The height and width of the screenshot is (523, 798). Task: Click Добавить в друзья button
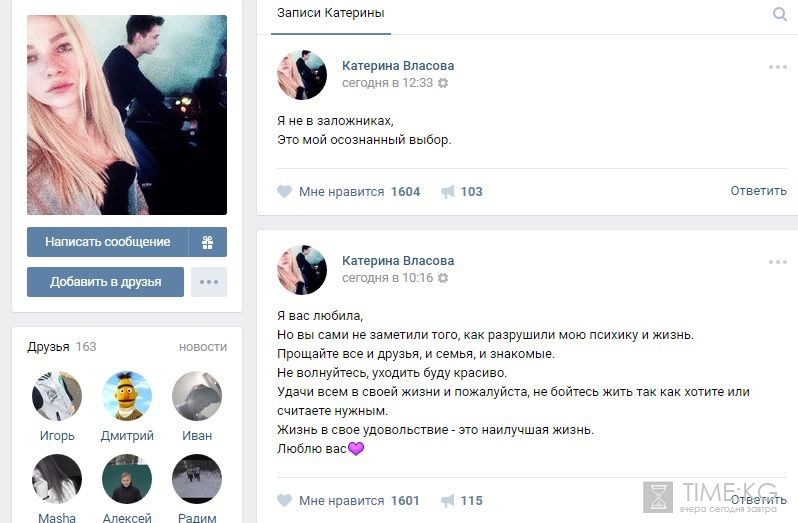click(105, 282)
